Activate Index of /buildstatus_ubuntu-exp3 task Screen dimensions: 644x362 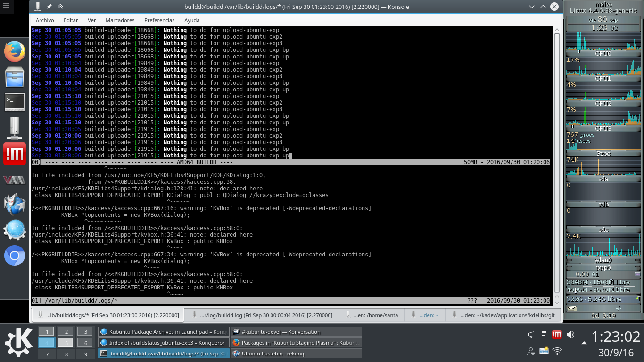pyautogui.click(x=164, y=343)
